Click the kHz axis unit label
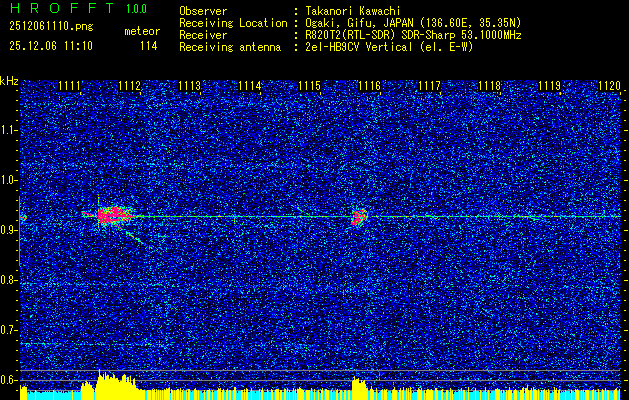 9,81
